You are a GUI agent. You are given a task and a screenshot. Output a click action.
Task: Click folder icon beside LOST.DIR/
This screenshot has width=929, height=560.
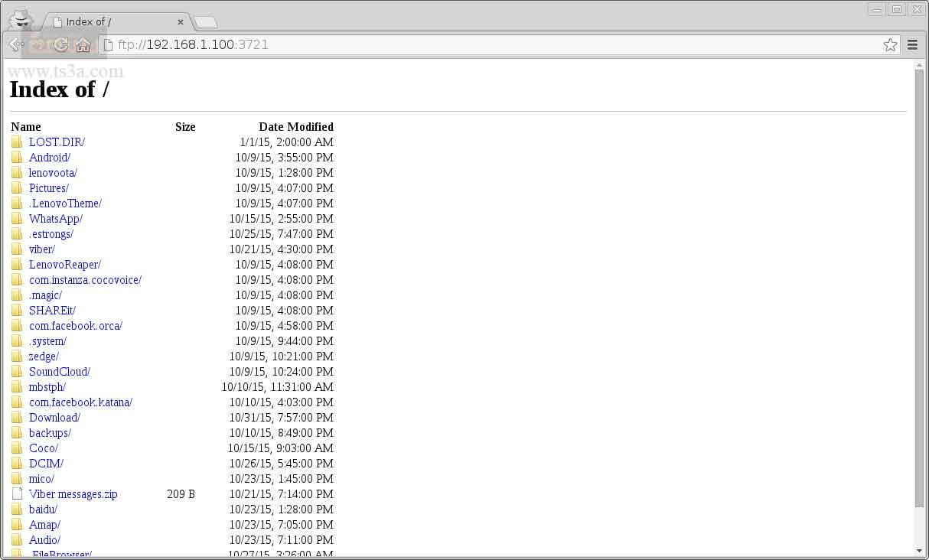coord(17,142)
